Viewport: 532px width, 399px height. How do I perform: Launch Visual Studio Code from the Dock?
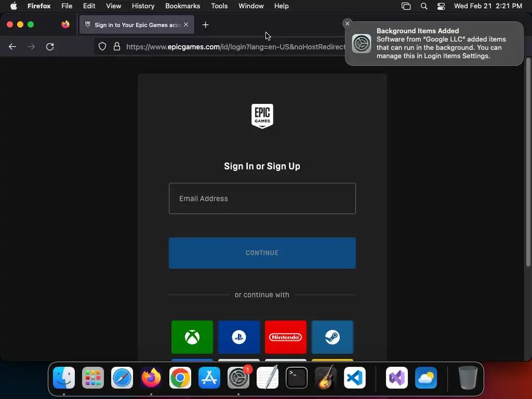pos(355,378)
